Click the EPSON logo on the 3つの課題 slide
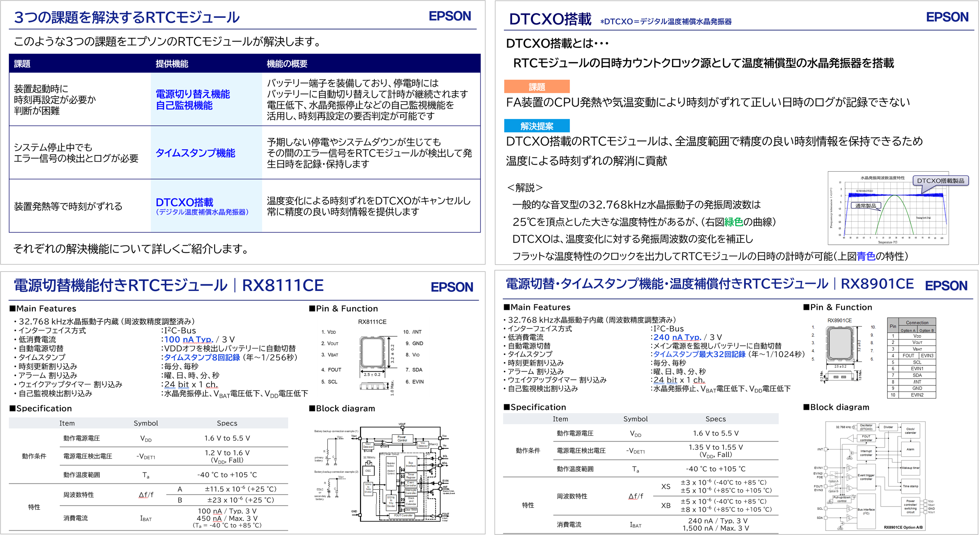Viewport: 980px width, 535px height. pyautogui.click(x=450, y=16)
